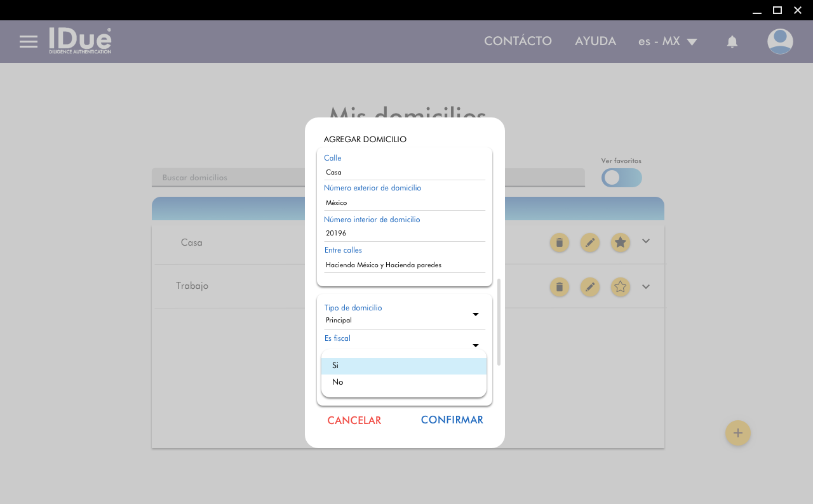Image resolution: width=813 pixels, height=504 pixels.
Task: Choose No in the Es fiscal list
Action: 404,382
